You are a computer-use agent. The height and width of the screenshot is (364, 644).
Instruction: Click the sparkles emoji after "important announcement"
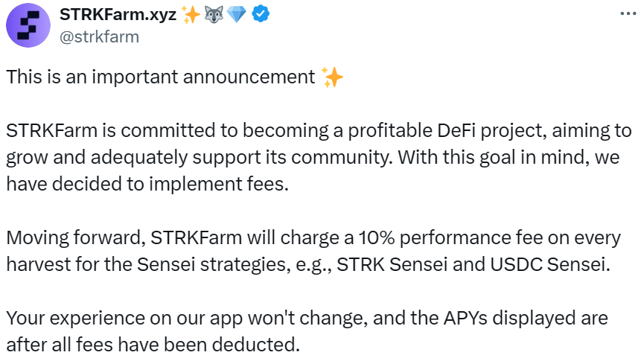click(x=332, y=77)
